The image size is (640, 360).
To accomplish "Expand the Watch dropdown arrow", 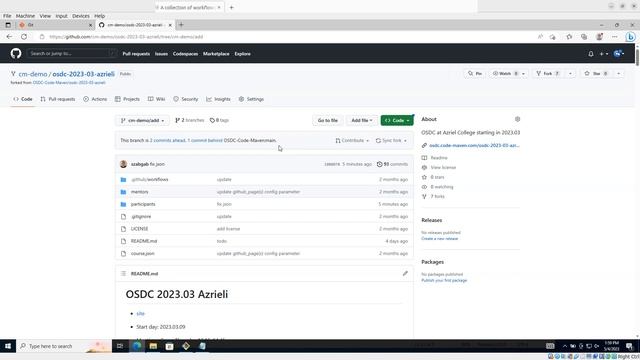I will coord(523,73).
